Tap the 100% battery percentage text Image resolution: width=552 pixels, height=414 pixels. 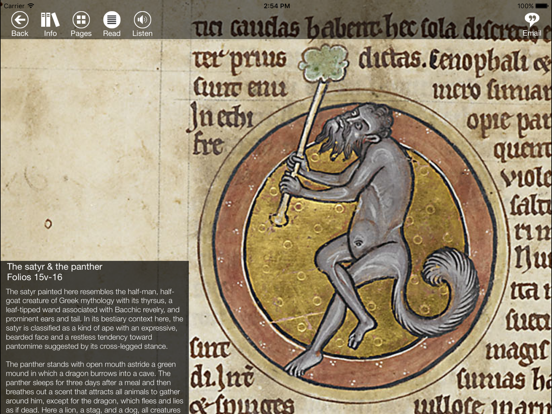[526, 6]
